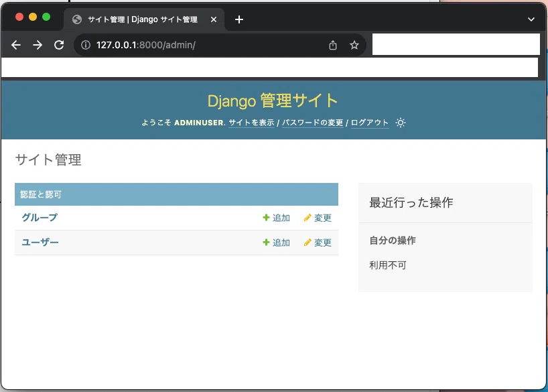Open the グループ model link

(40, 218)
